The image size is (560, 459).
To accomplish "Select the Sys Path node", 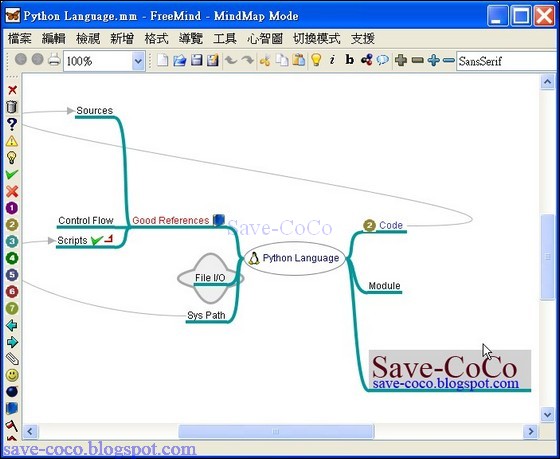I will click(x=206, y=315).
